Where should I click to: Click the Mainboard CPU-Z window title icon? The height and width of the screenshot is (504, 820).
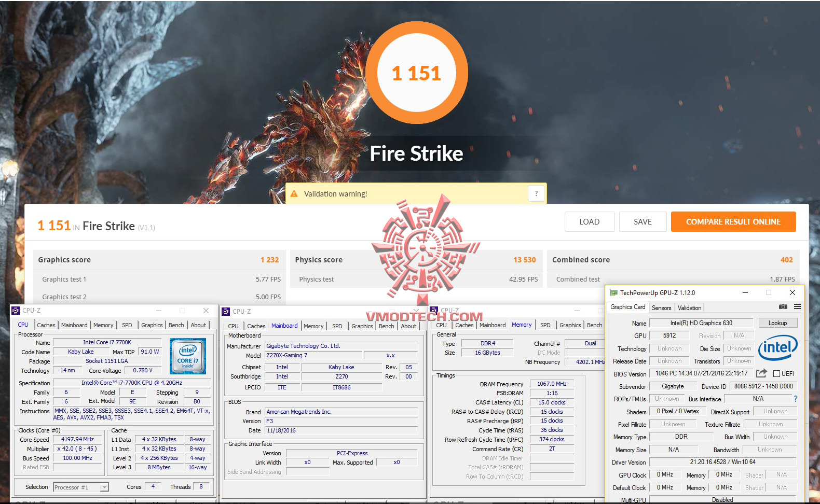(226, 312)
